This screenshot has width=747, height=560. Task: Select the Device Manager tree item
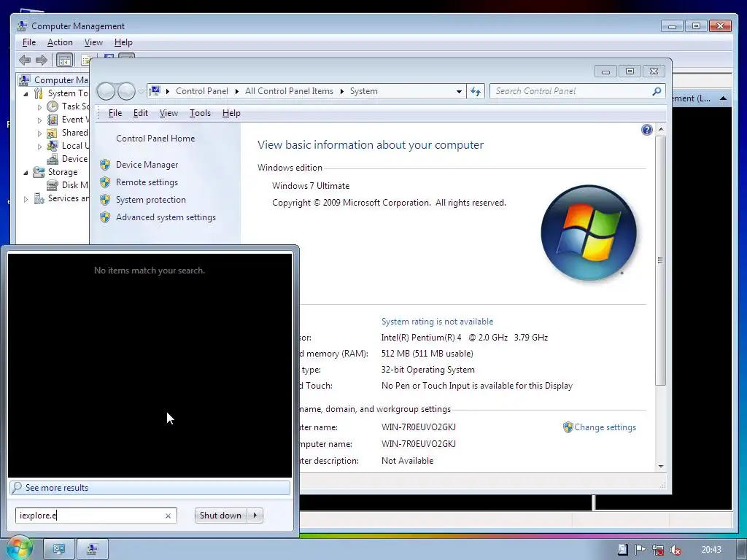74,159
